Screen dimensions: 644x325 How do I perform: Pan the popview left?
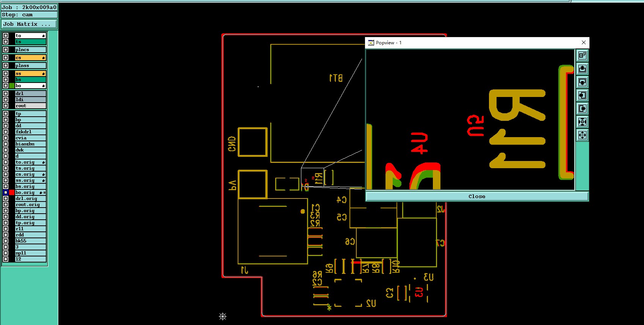pos(583,95)
